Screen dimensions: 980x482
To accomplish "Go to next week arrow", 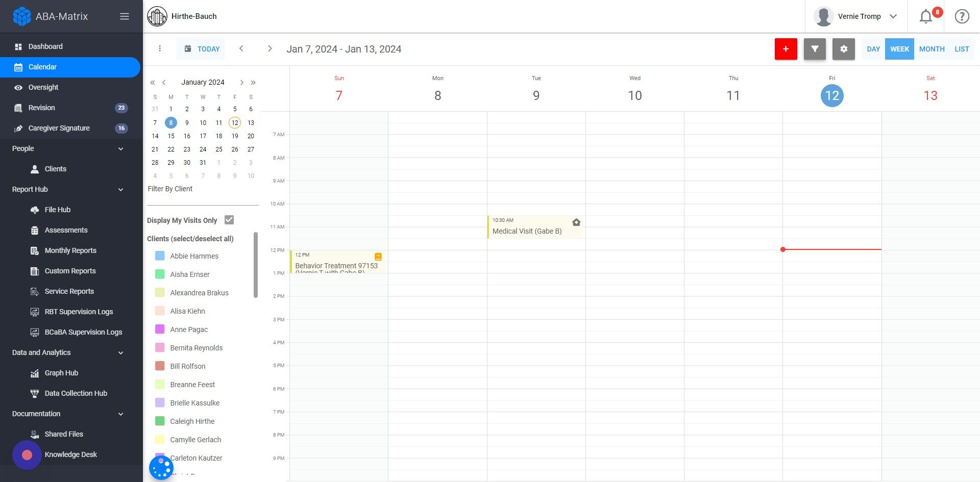I will click(x=270, y=49).
